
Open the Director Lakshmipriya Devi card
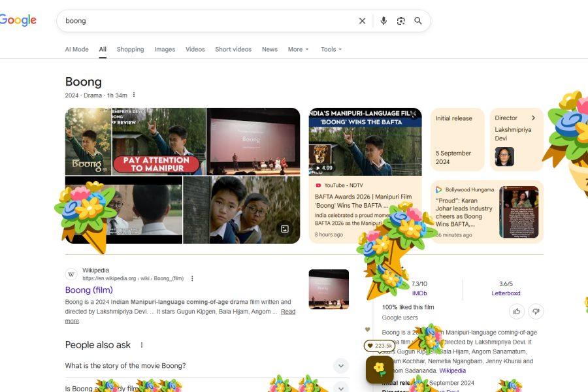(516, 140)
